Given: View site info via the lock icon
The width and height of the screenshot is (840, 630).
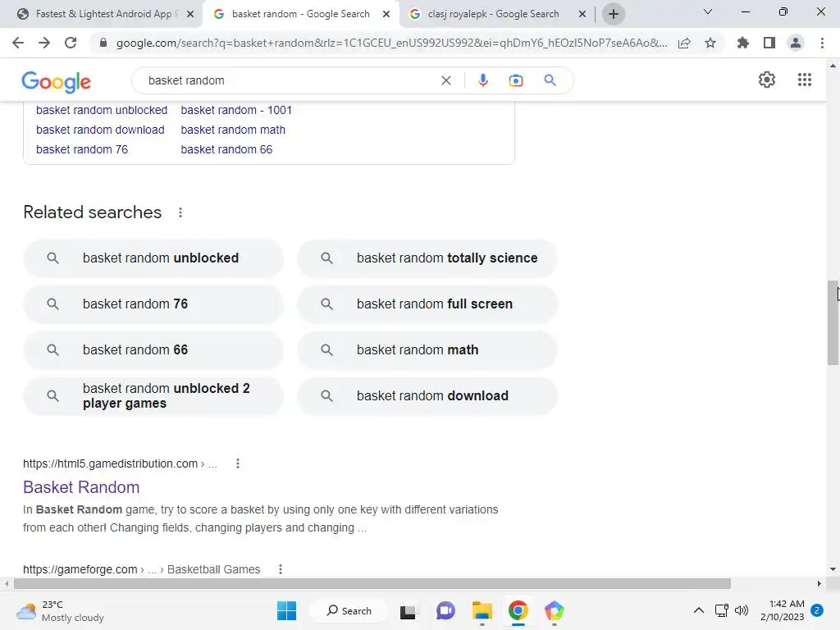Looking at the screenshot, I should point(103,43).
